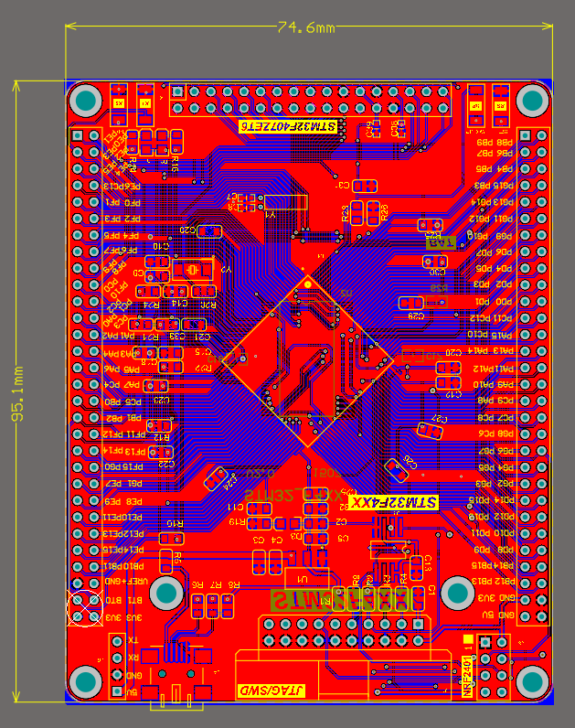This screenshot has width=575, height=728.
Task: Select the central U2 diamond chip footprint
Action: point(307,360)
